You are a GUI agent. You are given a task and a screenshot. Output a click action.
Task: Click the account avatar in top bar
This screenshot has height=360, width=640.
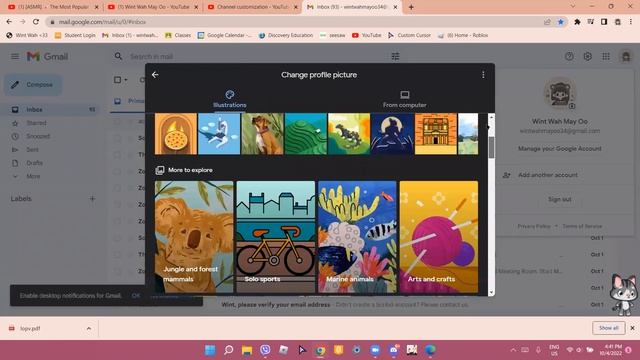pos(626,56)
